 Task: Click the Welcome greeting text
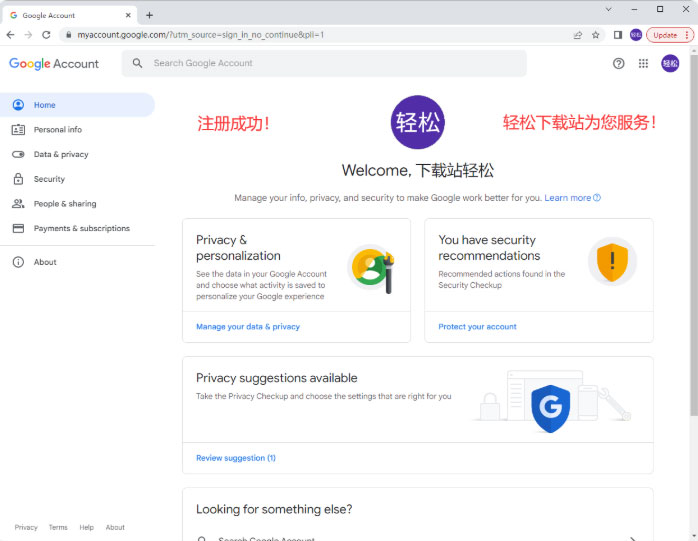click(x=418, y=171)
